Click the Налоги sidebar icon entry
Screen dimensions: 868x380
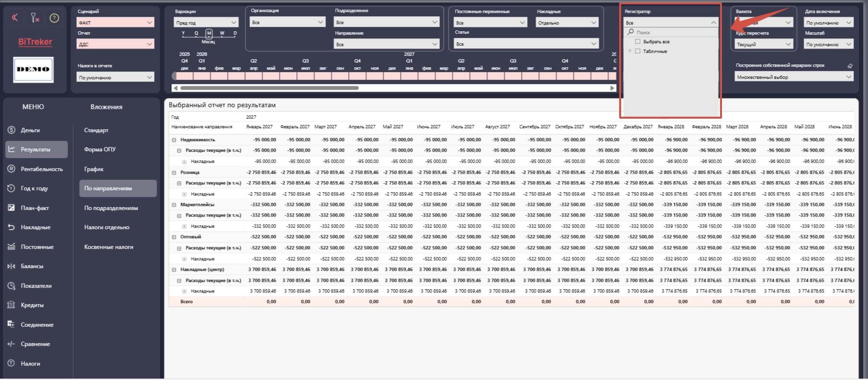coord(30,364)
